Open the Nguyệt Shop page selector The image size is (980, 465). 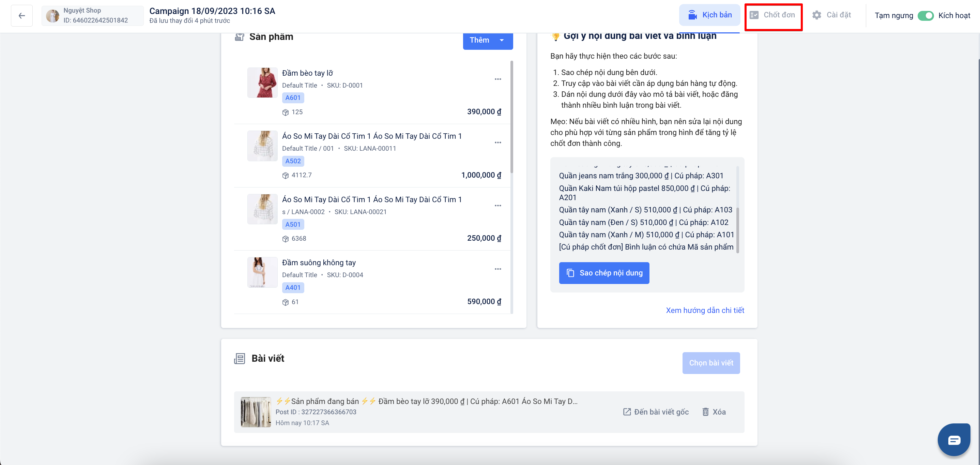click(x=92, y=16)
